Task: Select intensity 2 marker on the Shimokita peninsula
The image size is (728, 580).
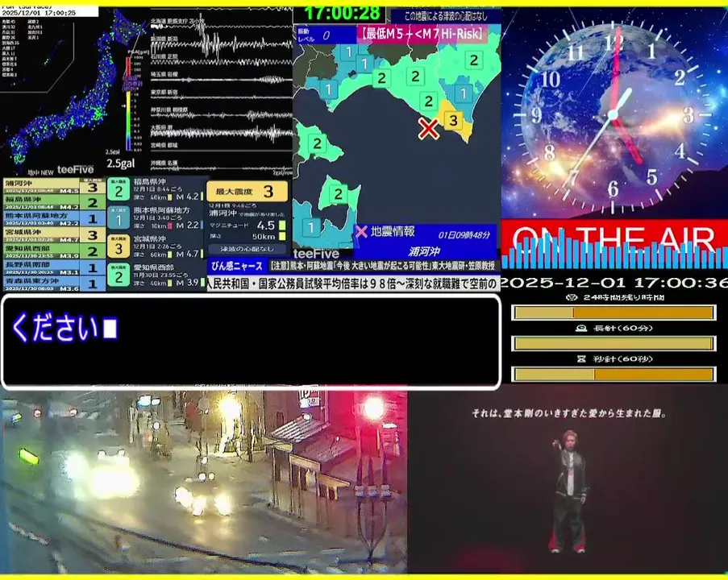Action: click(x=339, y=194)
